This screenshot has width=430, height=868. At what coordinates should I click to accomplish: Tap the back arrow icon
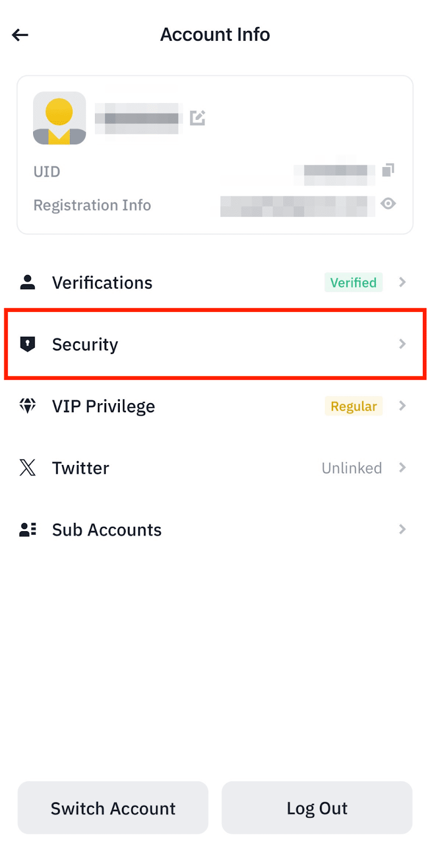point(20,35)
